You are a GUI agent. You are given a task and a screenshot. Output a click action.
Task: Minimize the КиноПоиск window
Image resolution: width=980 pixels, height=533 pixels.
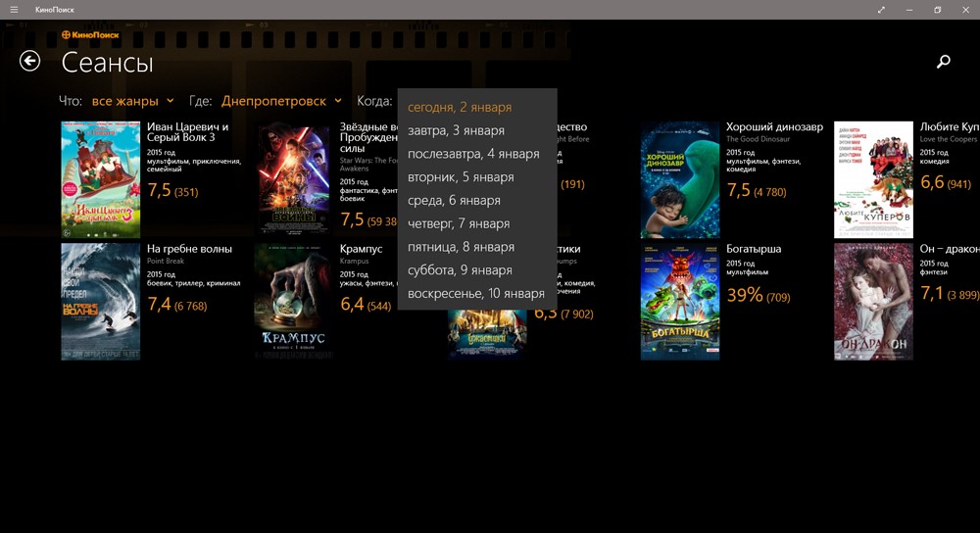tap(909, 10)
